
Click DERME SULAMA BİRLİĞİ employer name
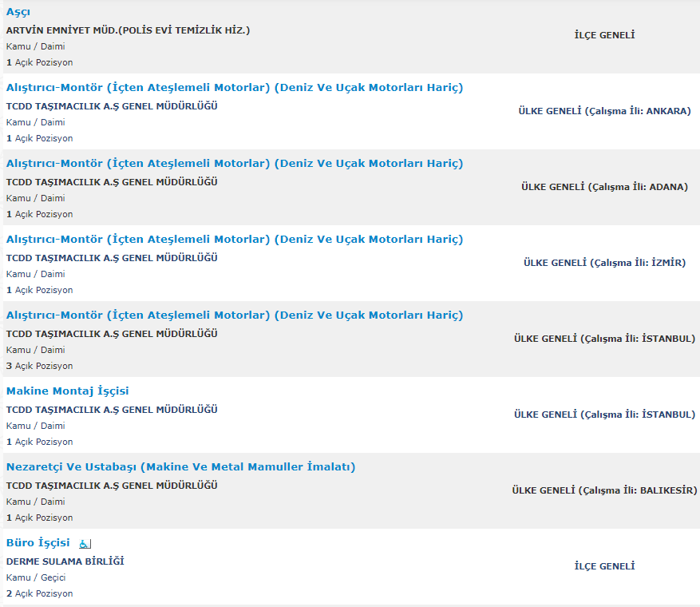pos(65,561)
